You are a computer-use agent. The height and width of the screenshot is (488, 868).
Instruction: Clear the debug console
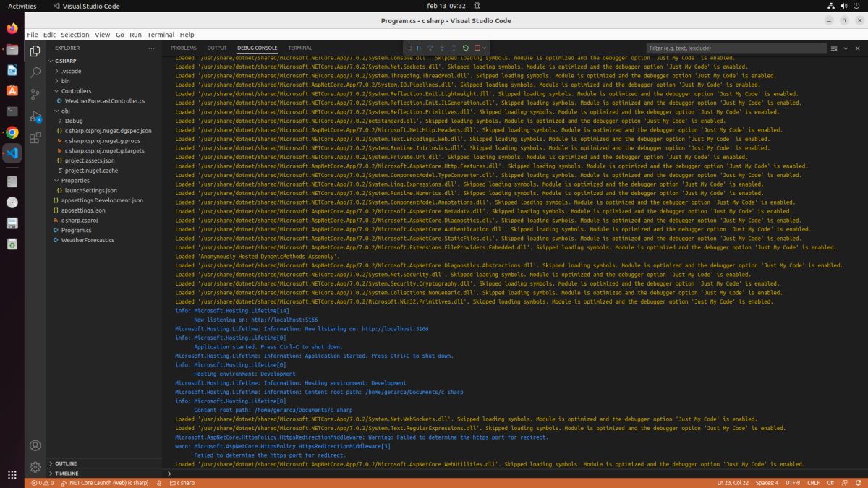pyautogui.click(x=834, y=48)
